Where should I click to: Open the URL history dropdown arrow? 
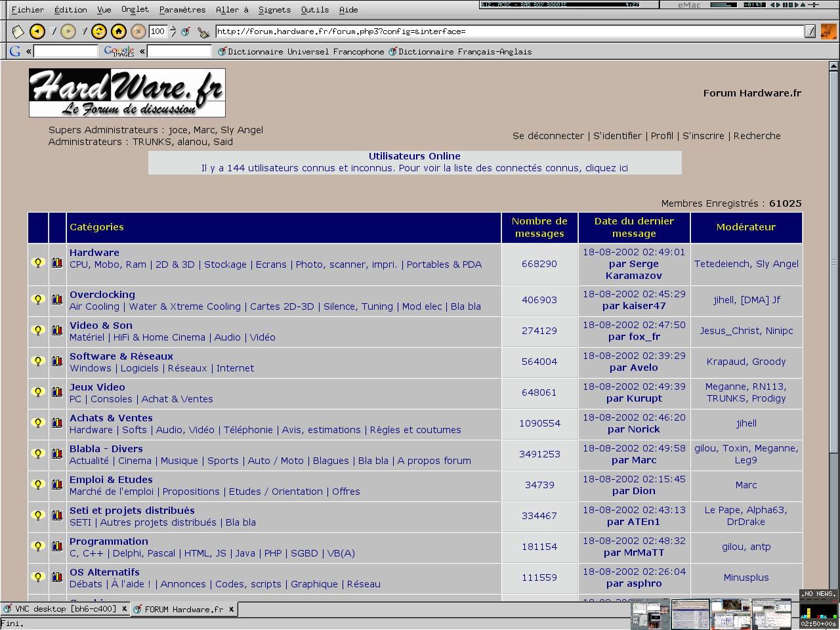pos(810,31)
